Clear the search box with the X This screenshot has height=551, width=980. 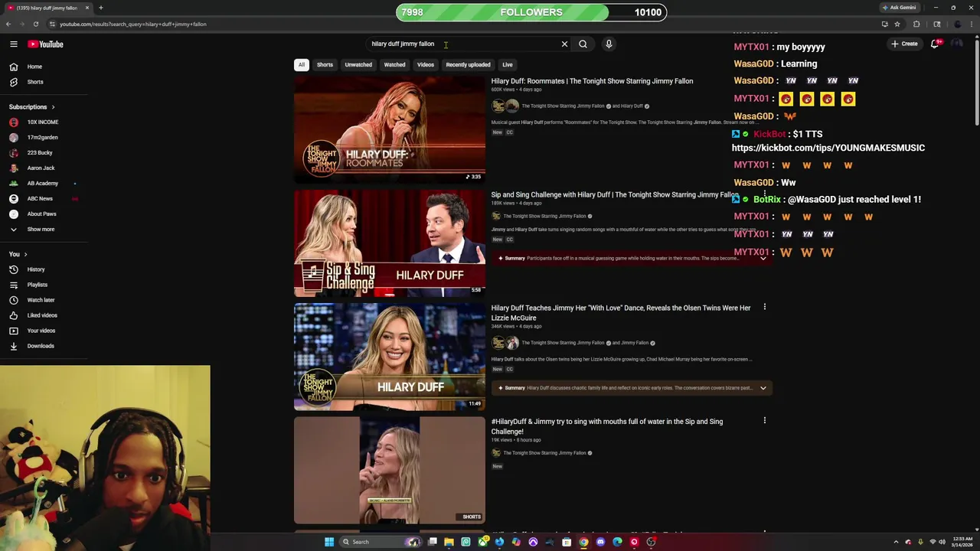pos(565,44)
